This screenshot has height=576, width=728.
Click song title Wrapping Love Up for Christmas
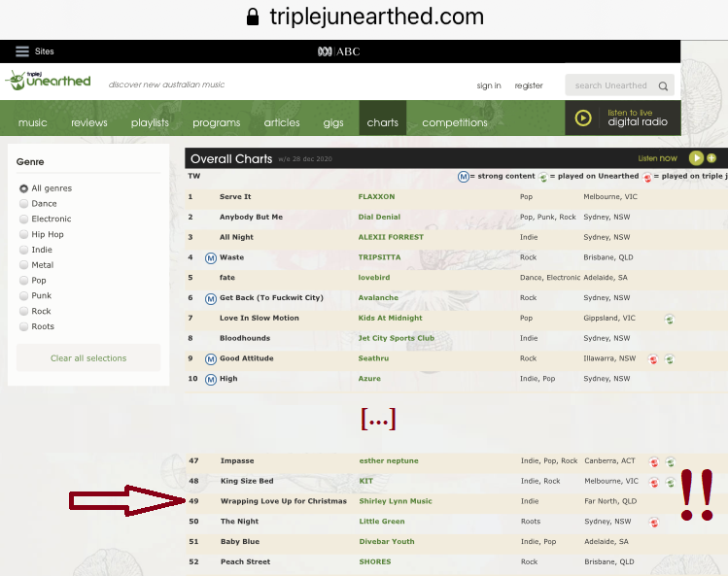tap(284, 501)
